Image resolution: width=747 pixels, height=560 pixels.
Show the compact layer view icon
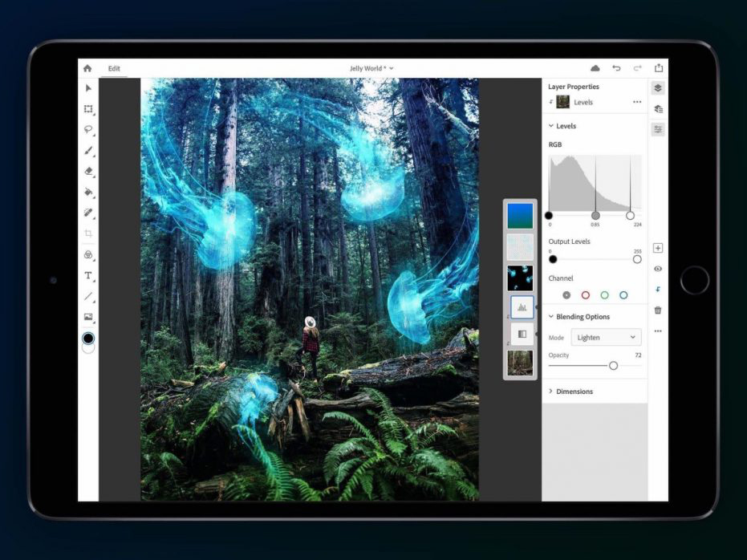pos(658,87)
